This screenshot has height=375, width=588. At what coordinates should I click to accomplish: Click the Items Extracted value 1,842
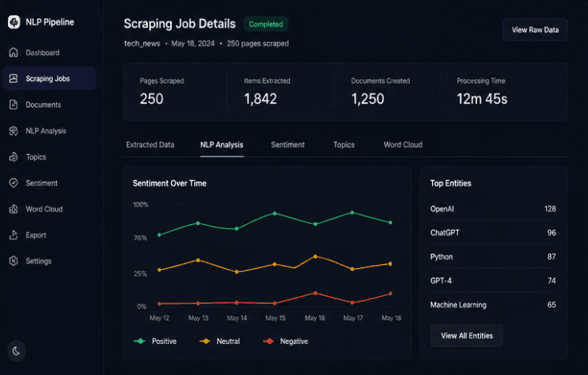(x=260, y=99)
